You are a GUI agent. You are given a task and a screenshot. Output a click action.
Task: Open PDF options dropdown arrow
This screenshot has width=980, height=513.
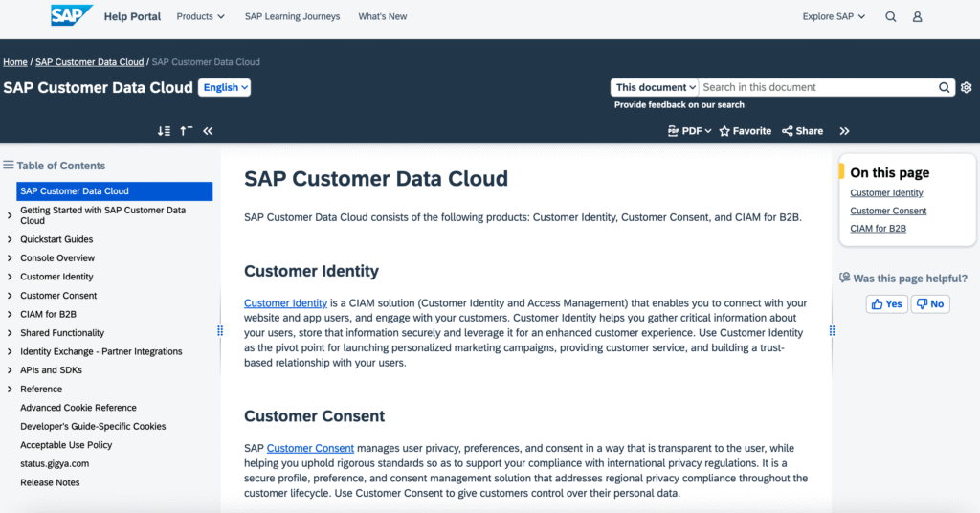tap(708, 131)
